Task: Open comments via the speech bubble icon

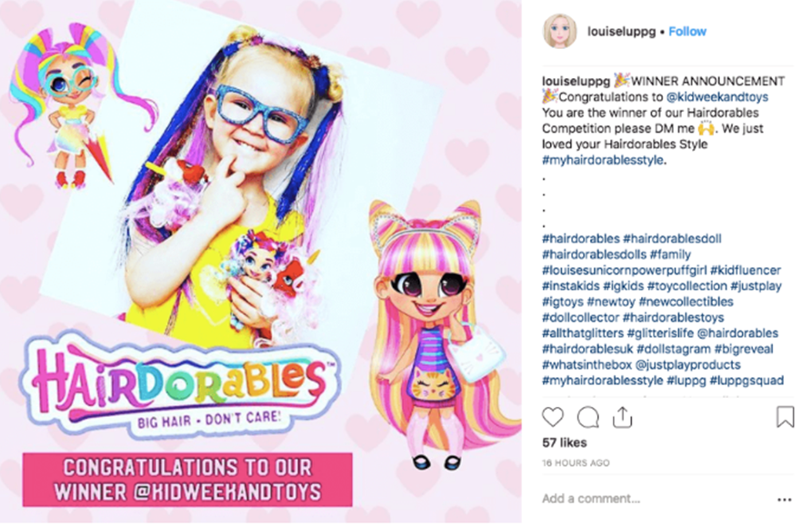Action: 587,417
